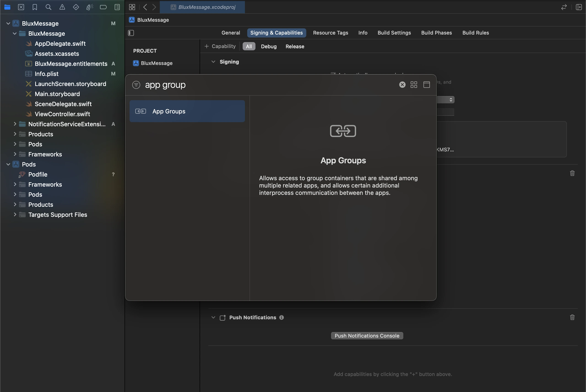Expand Products folder under BluxMessage

click(15, 134)
